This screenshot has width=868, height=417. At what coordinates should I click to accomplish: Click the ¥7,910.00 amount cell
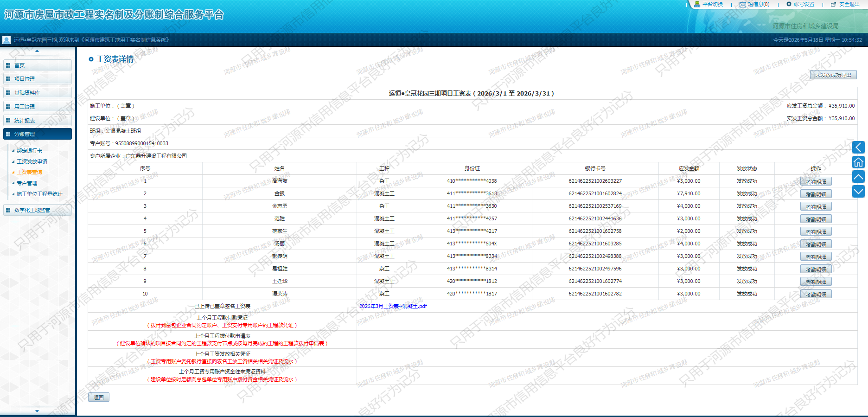(x=689, y=193)
